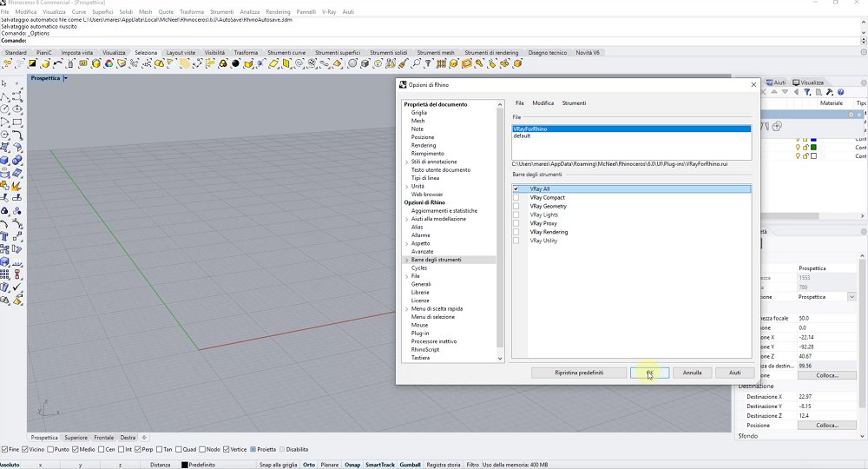Screen dimensions: 868x469
Task: Expand the Barre degli strumenti tree node
Action: tap(407, 260)
